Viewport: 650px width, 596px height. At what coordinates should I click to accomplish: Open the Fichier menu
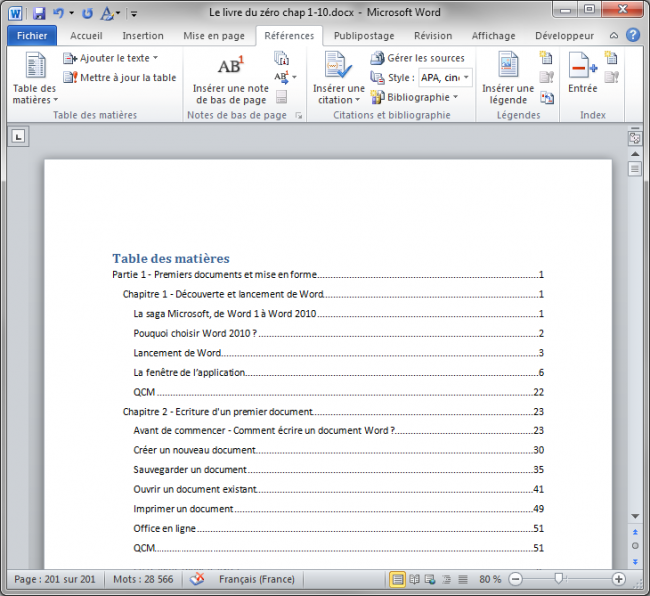click(32, 36)
